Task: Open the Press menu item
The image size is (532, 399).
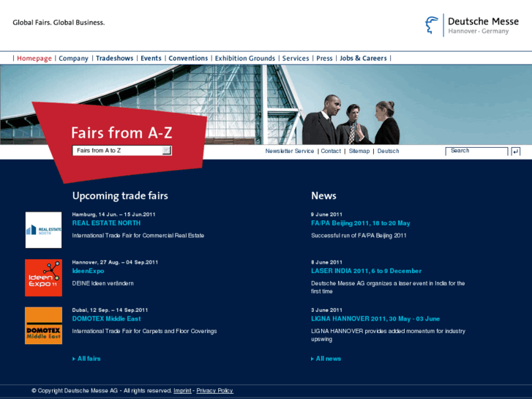Action: [x=324, y=59]
